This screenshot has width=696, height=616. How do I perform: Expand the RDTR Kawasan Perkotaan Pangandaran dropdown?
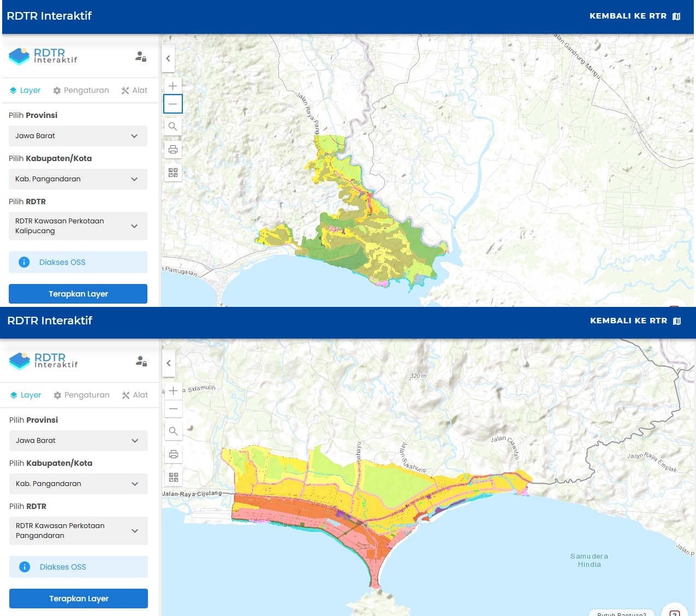[79, 531]
